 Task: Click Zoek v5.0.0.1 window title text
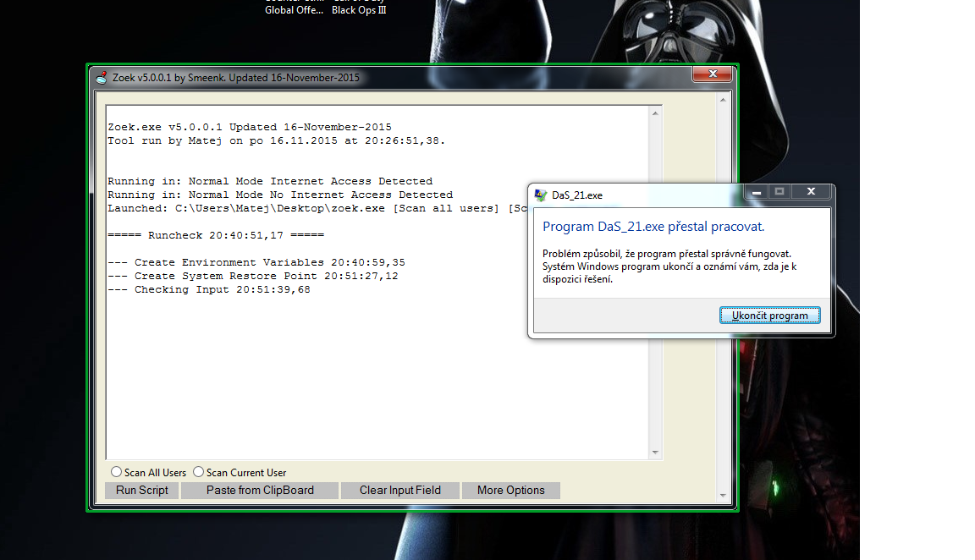[235, 78]
